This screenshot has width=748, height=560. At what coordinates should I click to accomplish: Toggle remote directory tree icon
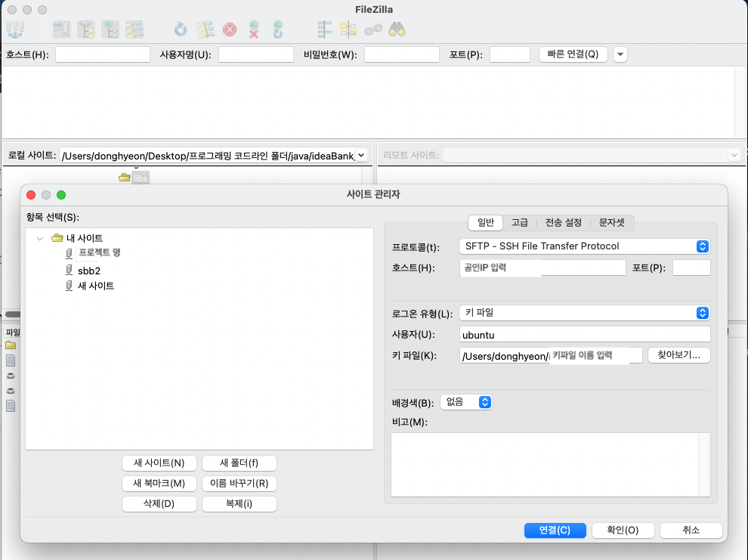[x=110, y=29]
